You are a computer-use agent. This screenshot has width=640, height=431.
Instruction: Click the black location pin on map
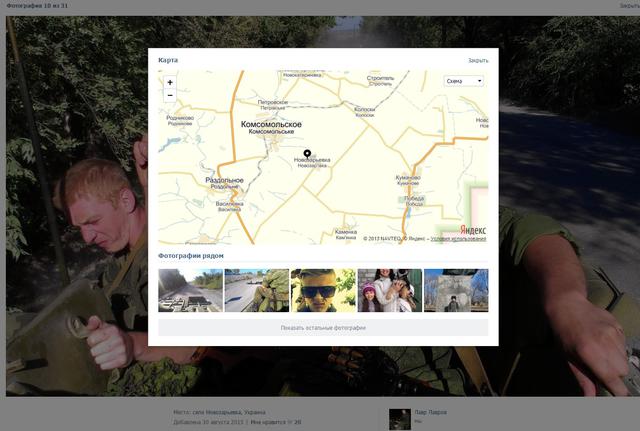coord(307,154)
